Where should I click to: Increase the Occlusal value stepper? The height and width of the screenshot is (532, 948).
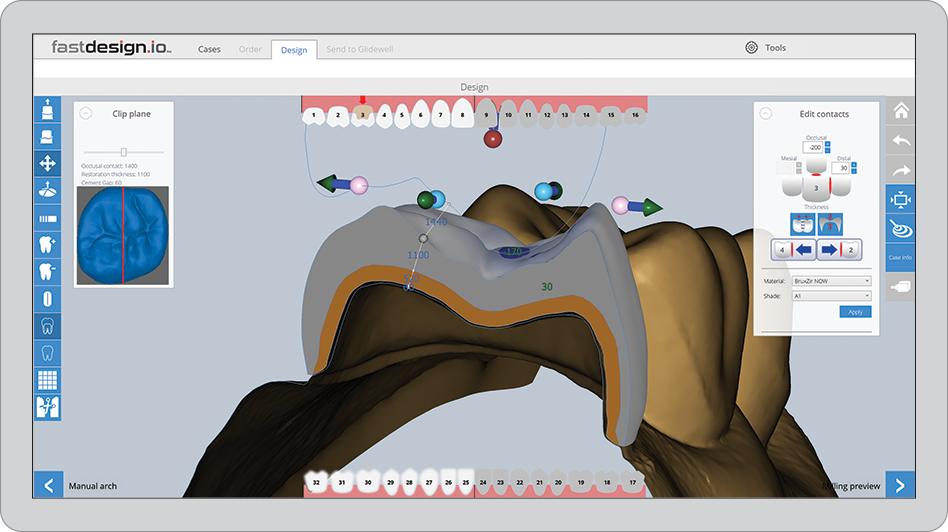(x=828, y=144)
